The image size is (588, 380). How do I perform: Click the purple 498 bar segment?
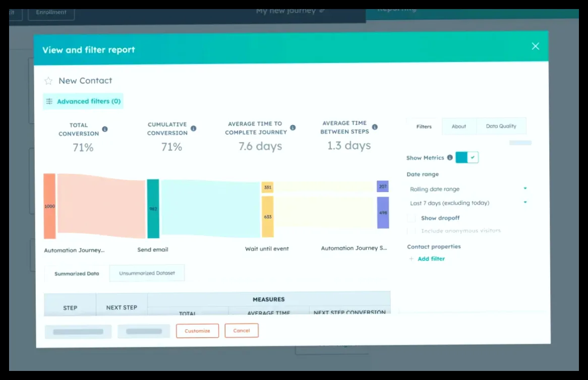383,213
